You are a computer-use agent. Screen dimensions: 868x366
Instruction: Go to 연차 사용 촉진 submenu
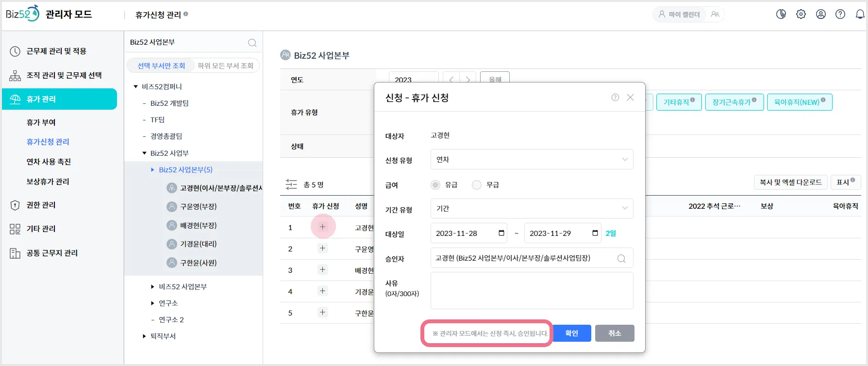pyautogui.click(x=49, y=162)
